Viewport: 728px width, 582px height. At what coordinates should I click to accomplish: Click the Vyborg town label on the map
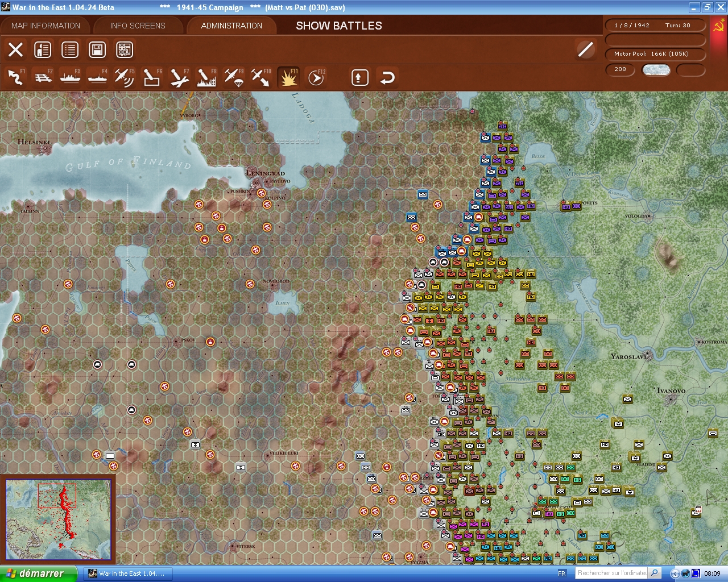pyautogui.click(x=189, y=115)
